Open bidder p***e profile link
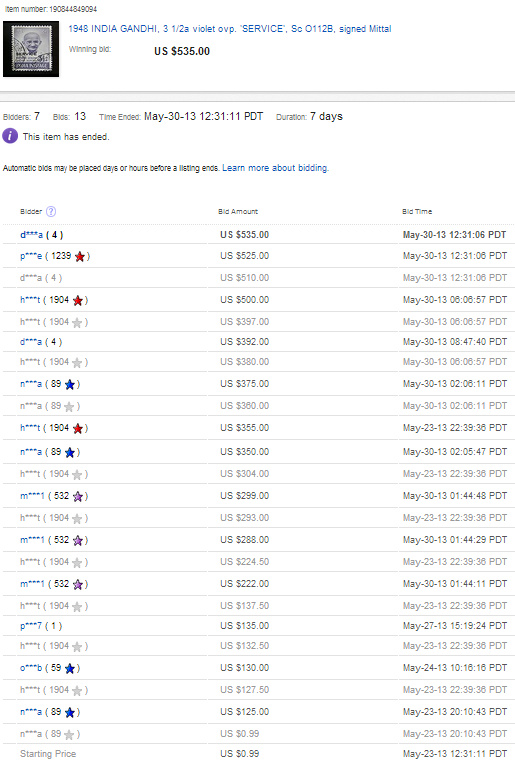 coord(31,256)
